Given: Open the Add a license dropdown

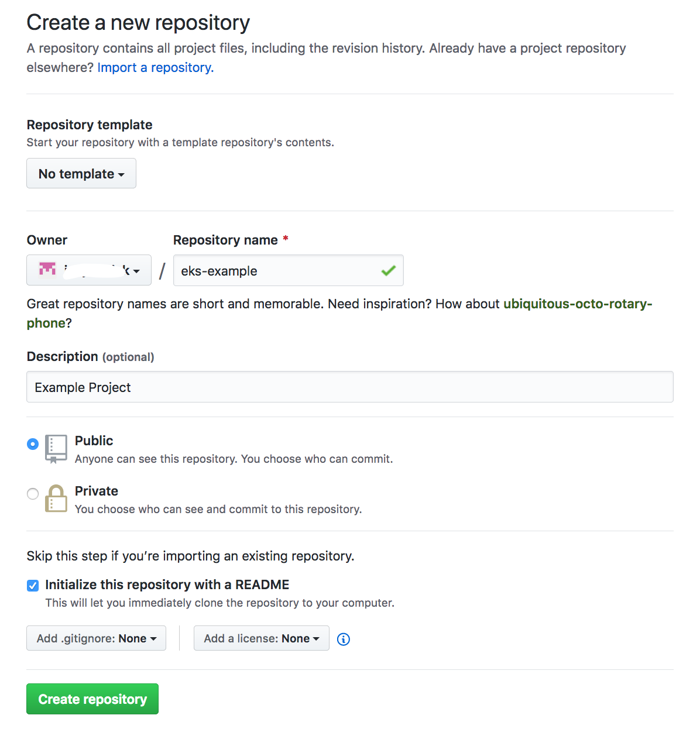Looking at the screenshot, I should coord(261,638).
